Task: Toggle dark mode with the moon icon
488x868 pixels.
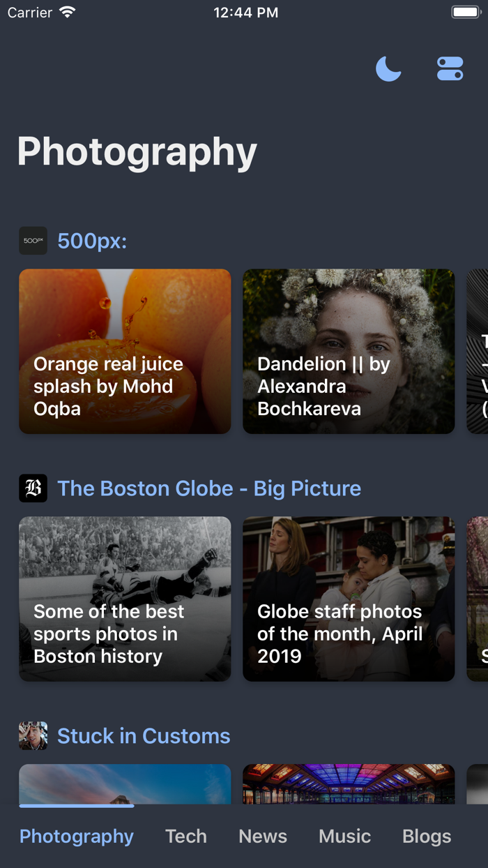Action: (388, 68)
